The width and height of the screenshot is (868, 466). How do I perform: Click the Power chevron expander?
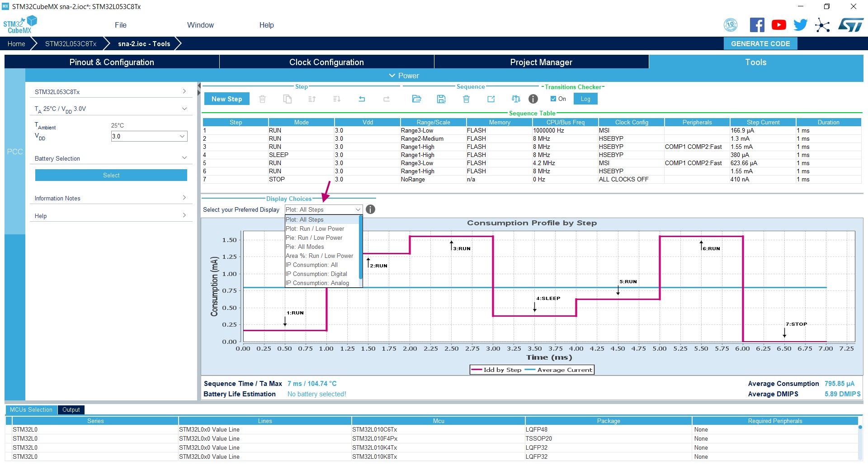(392, 76)
